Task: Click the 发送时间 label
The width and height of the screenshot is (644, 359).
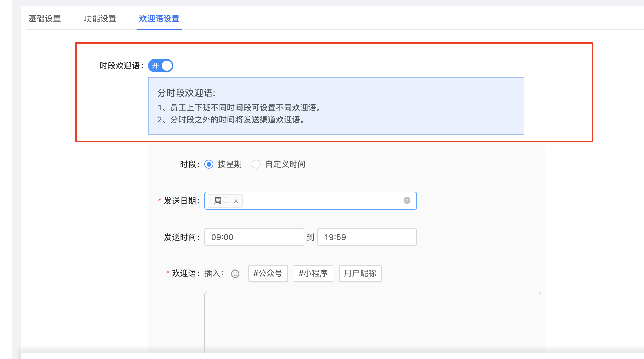Action: click(x=182, y=237)
